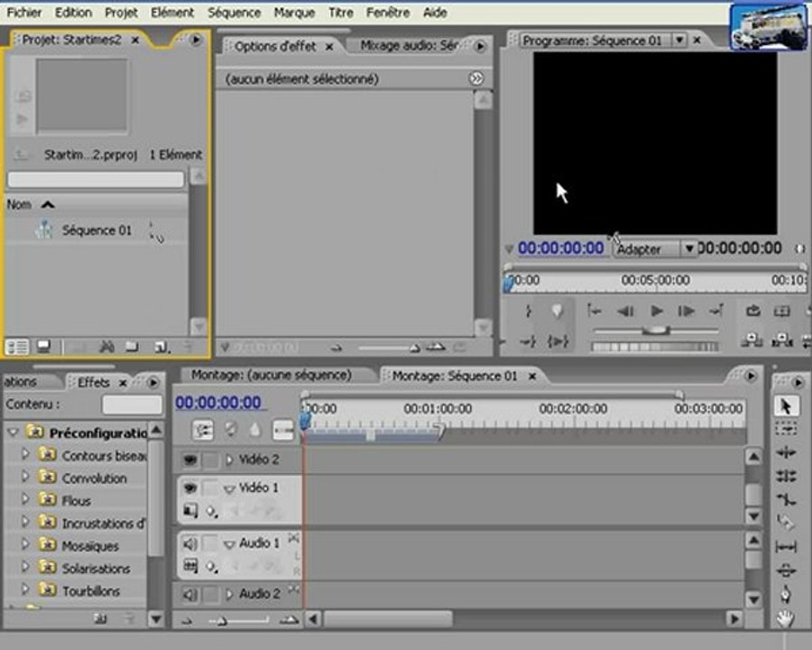Play the program monitor sequence
Image resolution: width=812 pixels, height=650 pixels.
pos(656,311)
